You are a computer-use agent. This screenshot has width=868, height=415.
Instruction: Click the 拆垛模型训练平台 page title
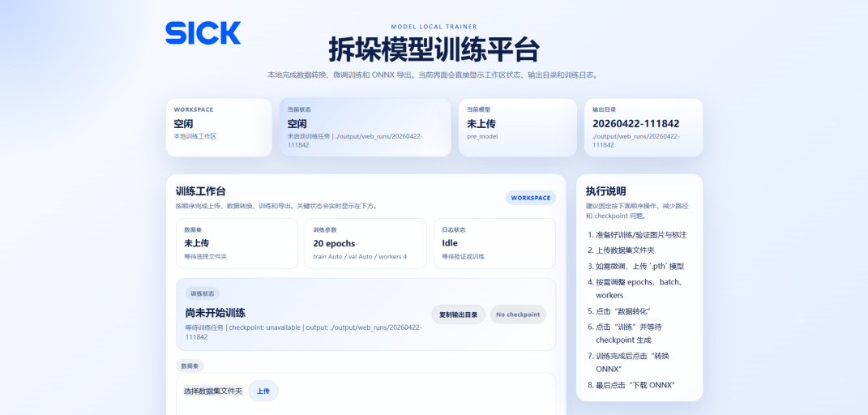pos(434,50)
